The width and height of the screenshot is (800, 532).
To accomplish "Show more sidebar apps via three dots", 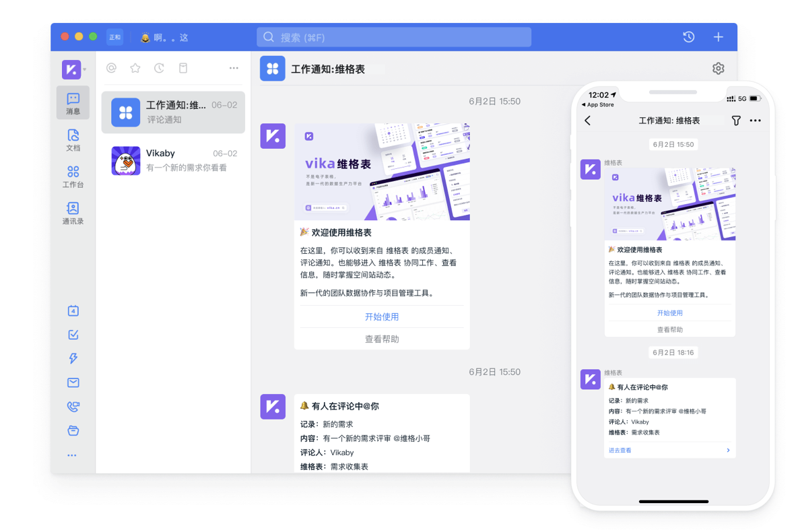I will tap(72, 455).
